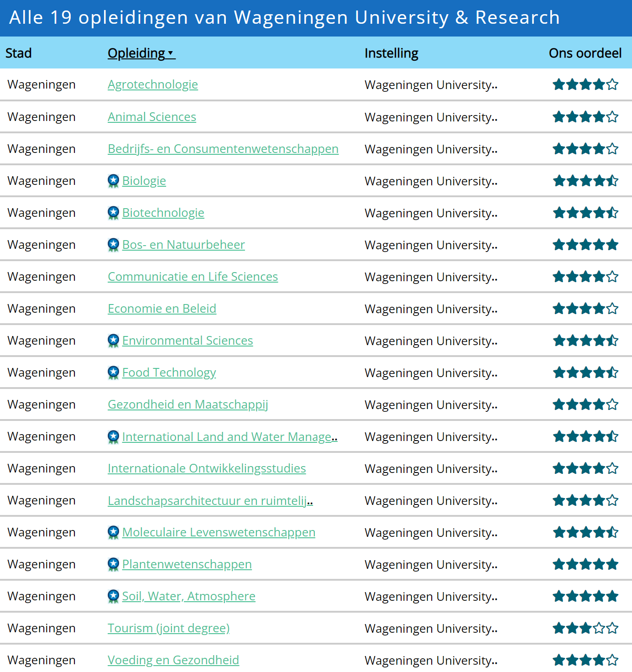The height and width of the screenshot is (672, 632).
Task: Click the award badge beside Moleculaire Levenswetenschappen
Action: click(x=113, y=533)
